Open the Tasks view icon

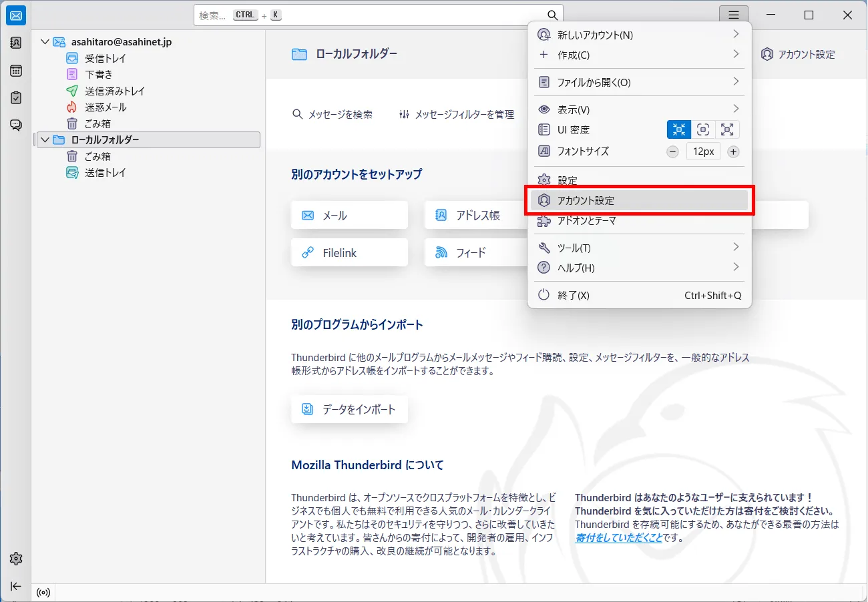point(16,98)
